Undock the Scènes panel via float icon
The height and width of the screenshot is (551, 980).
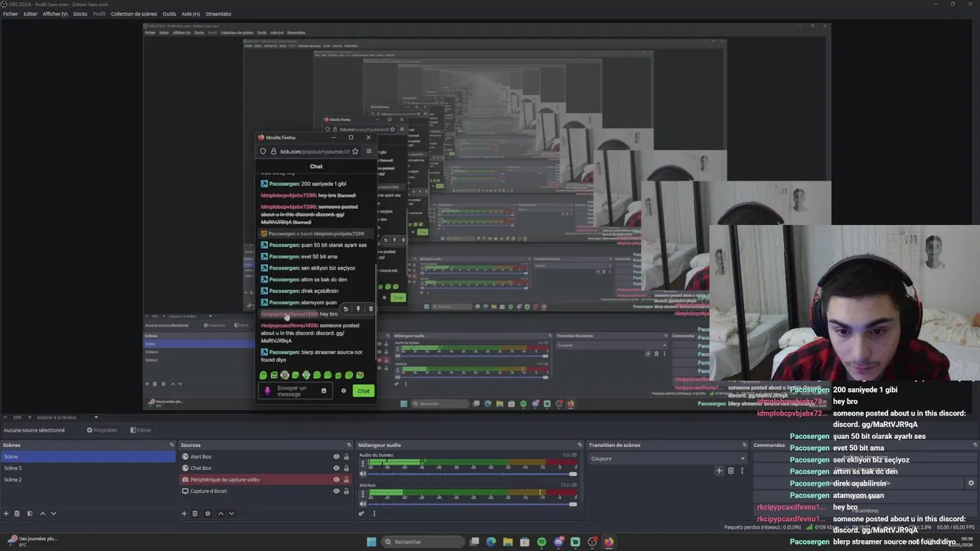click(x=171, y=445)
